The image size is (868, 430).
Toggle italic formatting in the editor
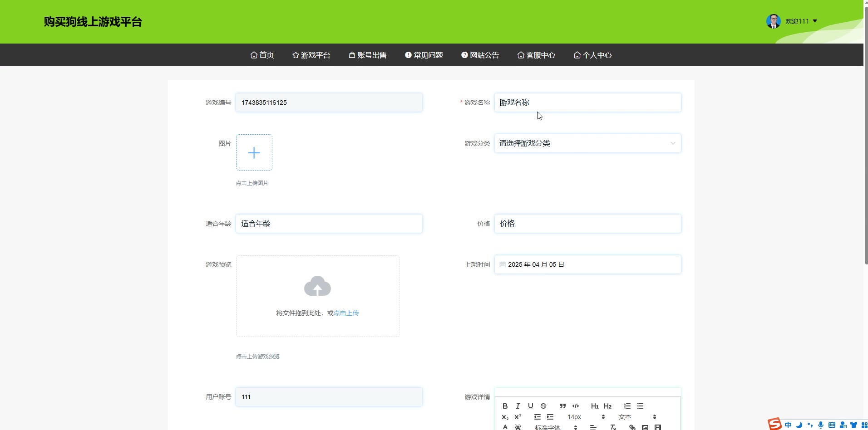pyautogui.click(x=518, y=406)
